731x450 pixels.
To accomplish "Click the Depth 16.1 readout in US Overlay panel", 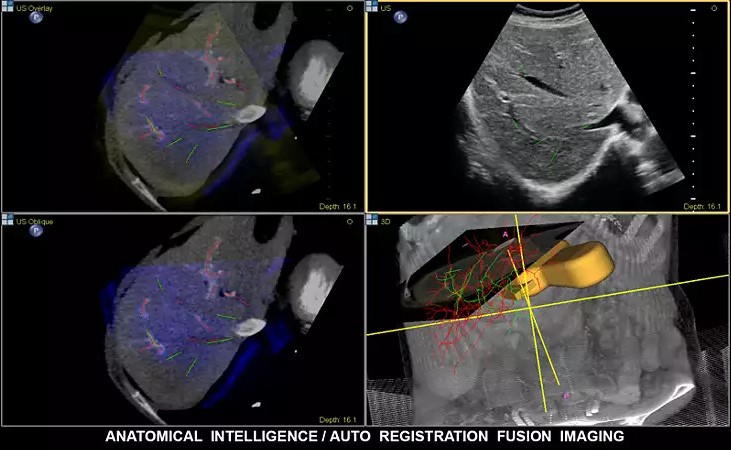I will (336, 206).
